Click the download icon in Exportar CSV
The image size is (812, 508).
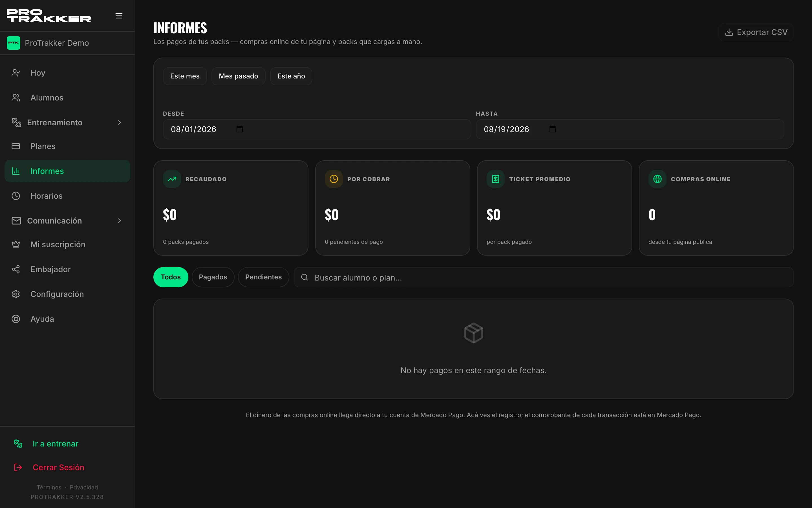click(x=729, y=32)
